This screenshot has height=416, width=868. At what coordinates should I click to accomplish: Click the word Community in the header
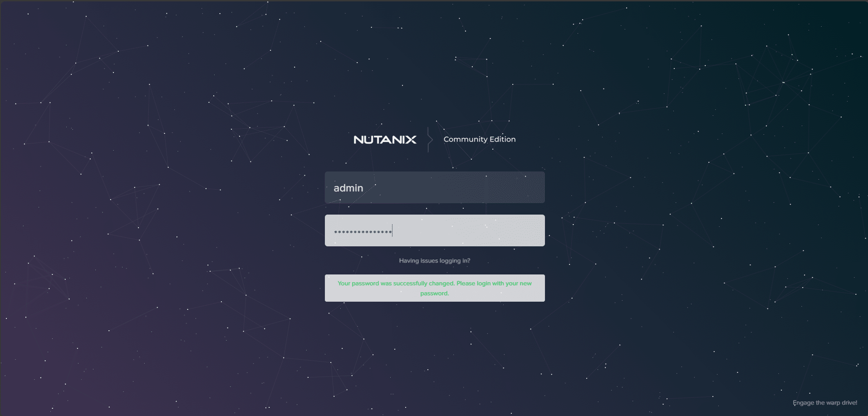465,139
